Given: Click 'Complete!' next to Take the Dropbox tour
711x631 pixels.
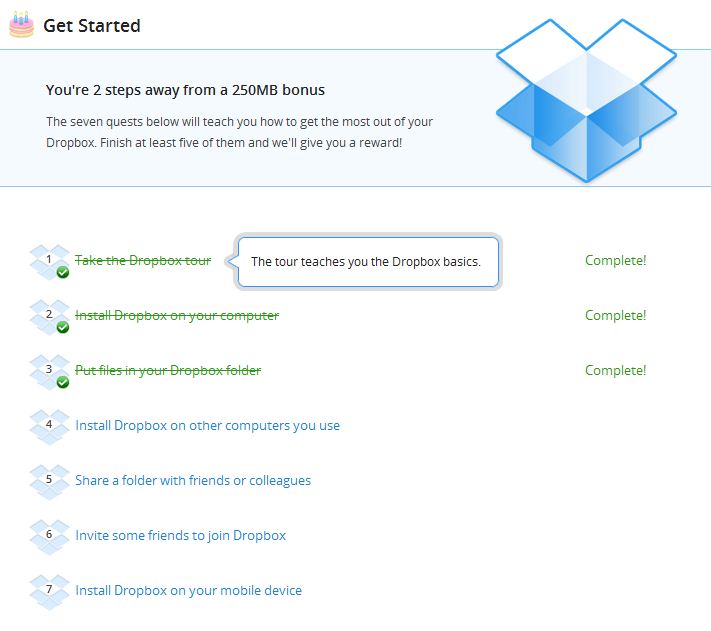Looking at the screenshot, I should (615, 260).
